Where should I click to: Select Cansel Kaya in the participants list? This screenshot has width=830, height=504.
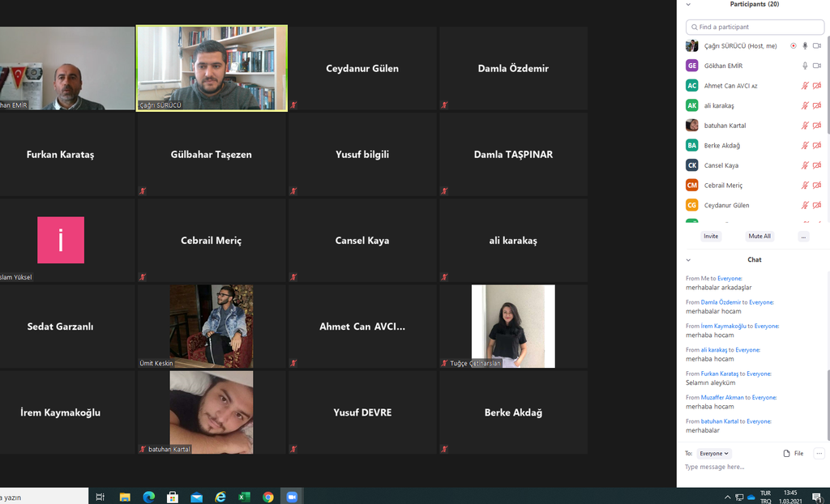pos(721,165)
